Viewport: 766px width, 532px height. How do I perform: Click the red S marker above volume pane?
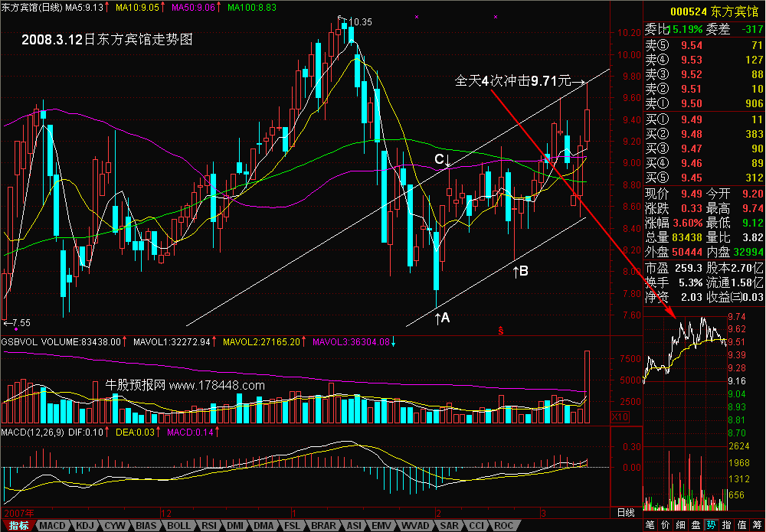click(501, 331)
